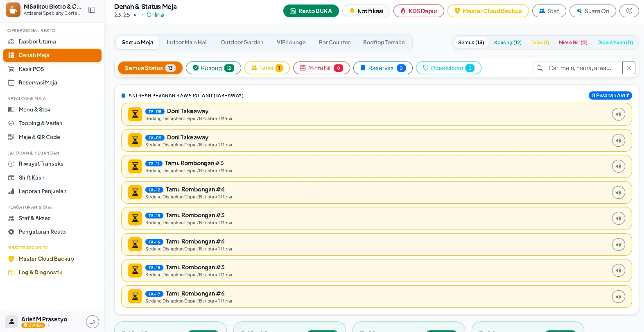
Task: Play sound for TA-19 Tamu Rombongan #6
Action: [618, 297]
